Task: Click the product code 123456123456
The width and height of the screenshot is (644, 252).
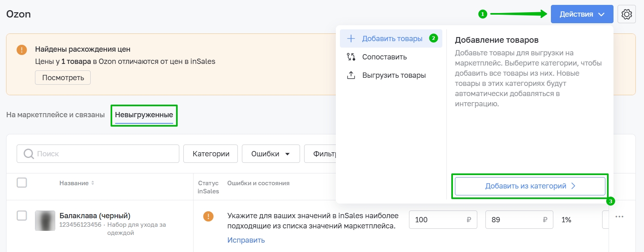Action: tap(80, 225)
